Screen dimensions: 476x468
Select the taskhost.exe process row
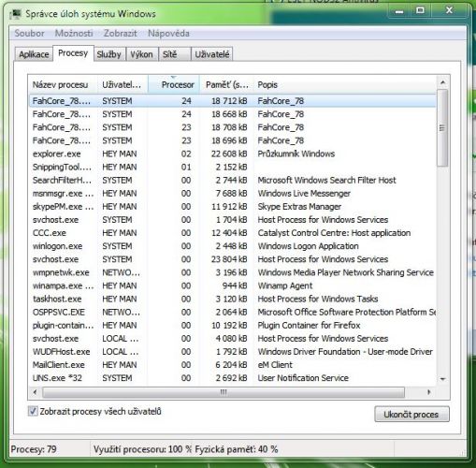[x=233, y=299]
